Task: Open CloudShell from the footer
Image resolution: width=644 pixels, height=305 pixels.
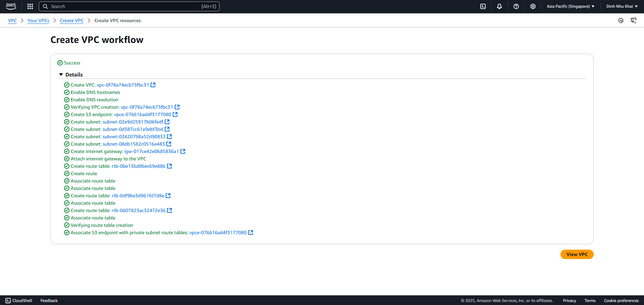Action: pos(19,301)
